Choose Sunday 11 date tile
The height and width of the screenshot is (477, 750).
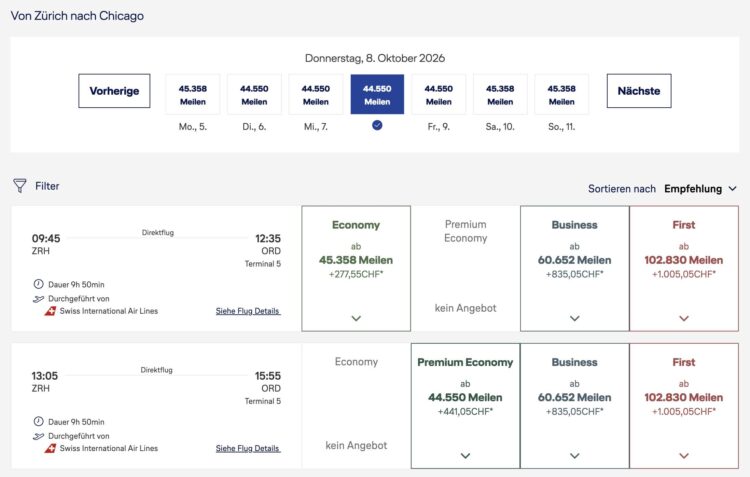[x=562, y=94]
